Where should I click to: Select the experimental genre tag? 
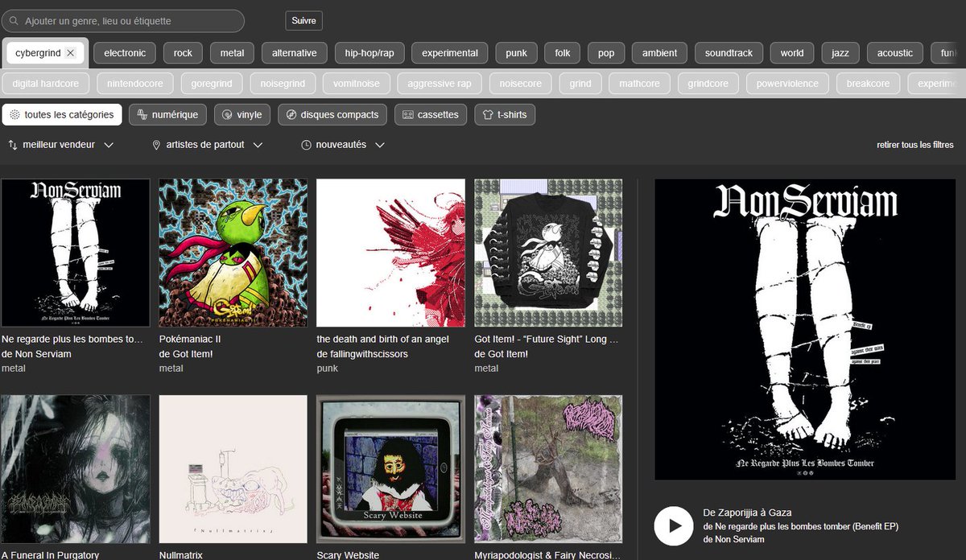click(450, 53)
